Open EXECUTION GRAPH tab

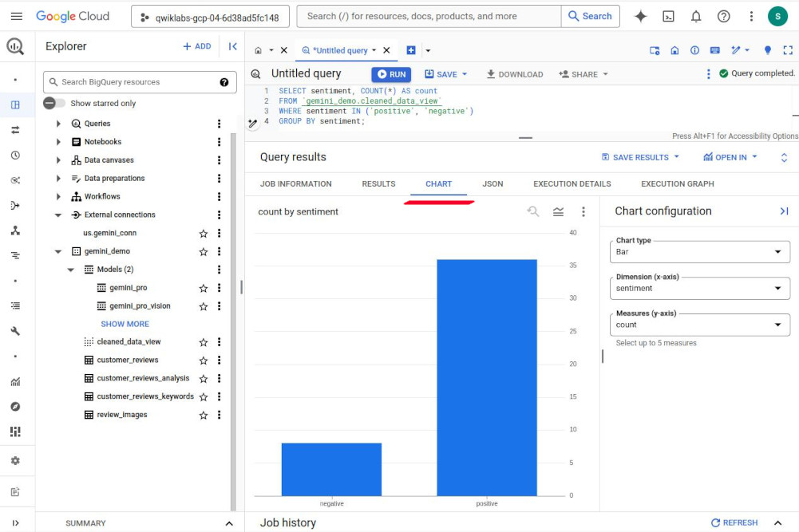pyautogui.click(x=677, y=183)
